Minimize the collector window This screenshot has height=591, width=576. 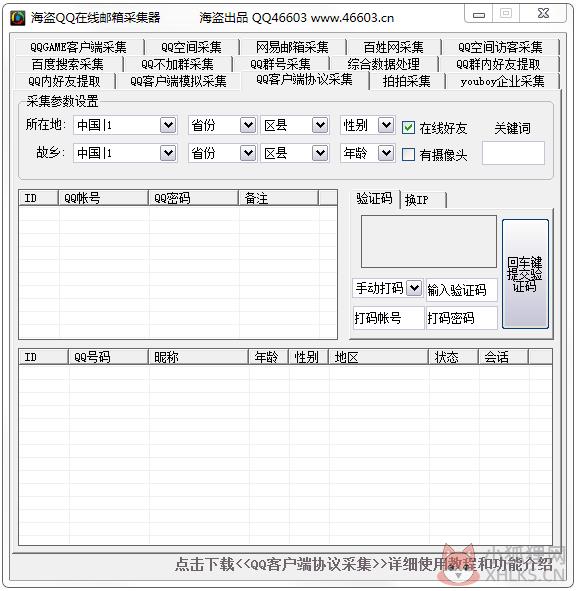[x=479, y=14]
